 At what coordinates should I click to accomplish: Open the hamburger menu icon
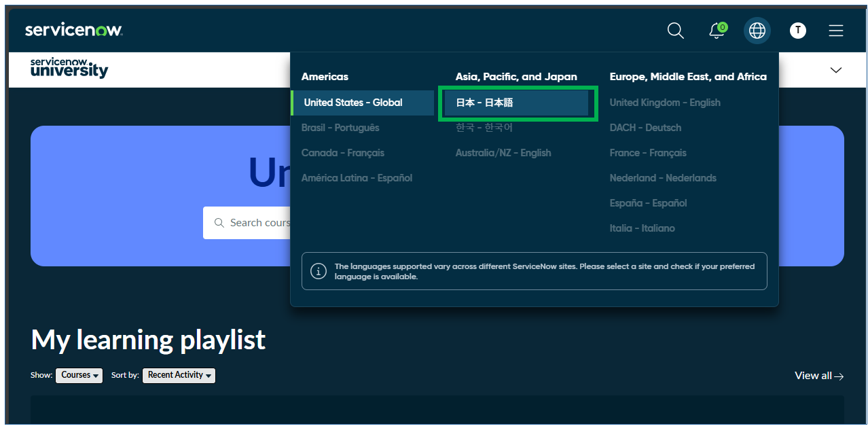coord(836,31)
